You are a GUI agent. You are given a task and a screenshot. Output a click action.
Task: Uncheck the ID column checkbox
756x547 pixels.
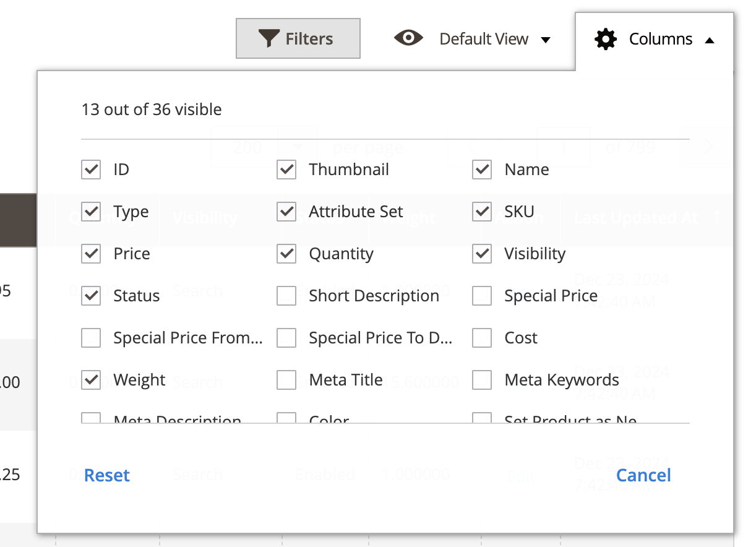click(x=90, y=169)
